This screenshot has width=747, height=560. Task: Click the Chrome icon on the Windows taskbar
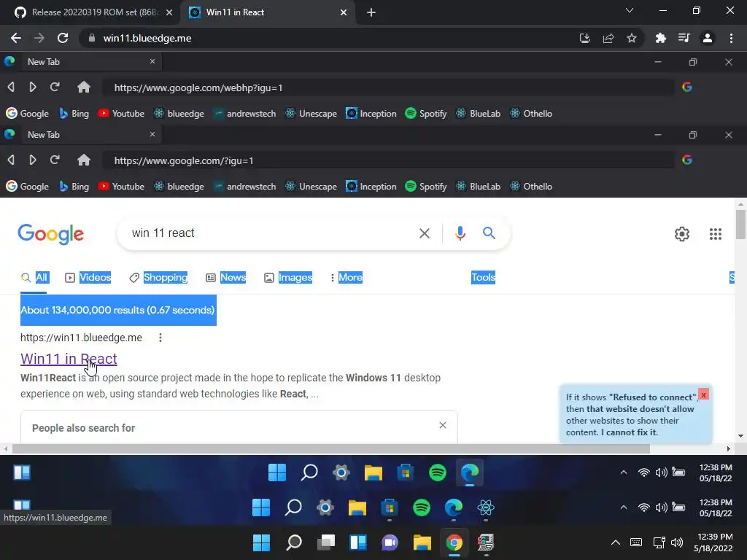454,542
